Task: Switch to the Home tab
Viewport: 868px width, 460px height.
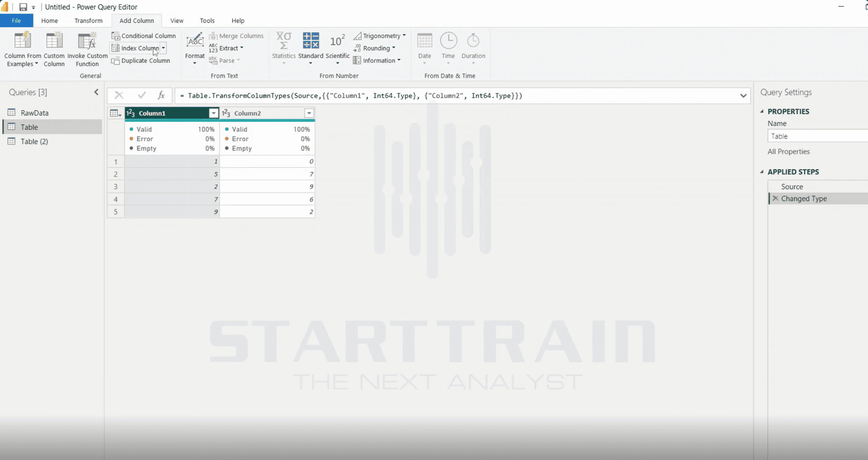Action: [x=49, y=21]
